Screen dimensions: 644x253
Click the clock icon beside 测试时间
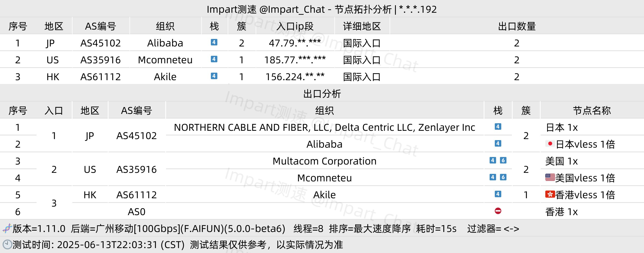[x=7, y=245]
